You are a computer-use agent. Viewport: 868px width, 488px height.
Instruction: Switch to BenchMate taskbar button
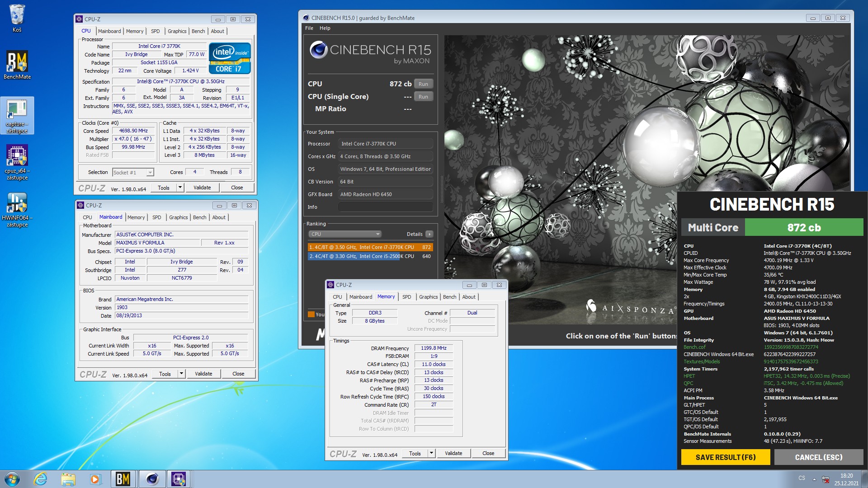(123, 479)
